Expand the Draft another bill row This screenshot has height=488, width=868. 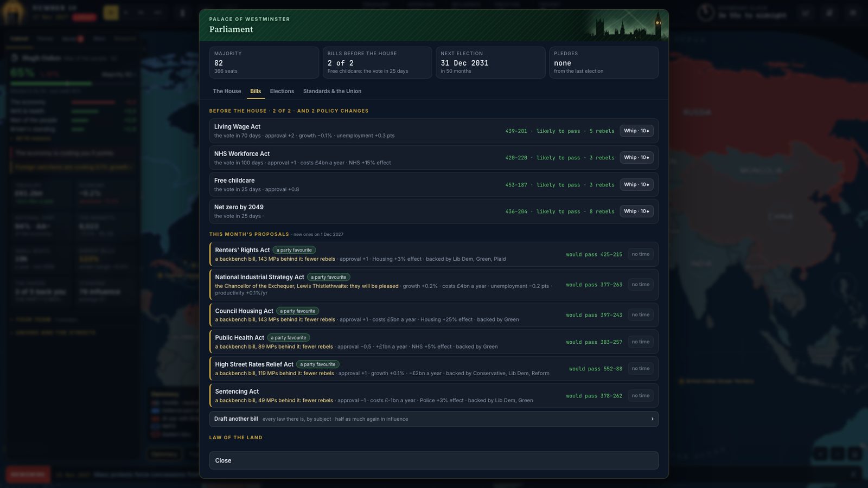point(434,419)
